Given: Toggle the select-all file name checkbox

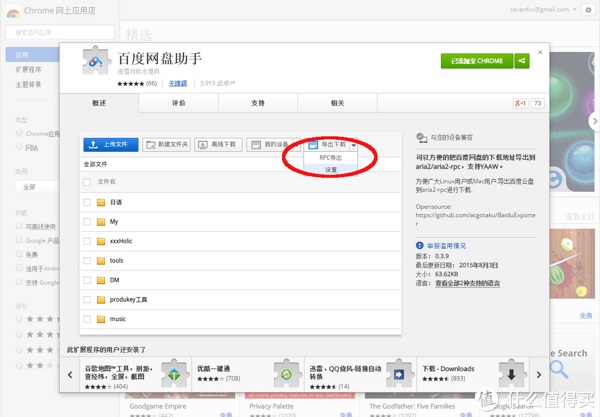Looking at the screenshot, I should coord(87,182).
